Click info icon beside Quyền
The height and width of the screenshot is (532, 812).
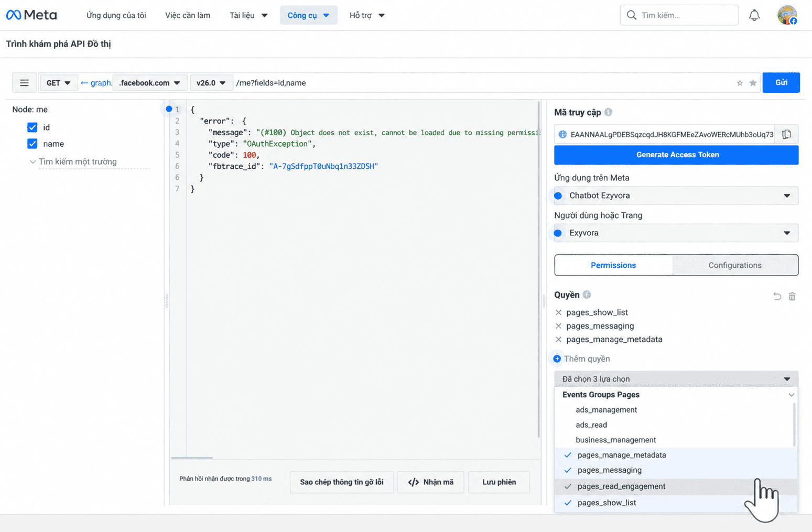click(x=587, y=295)
